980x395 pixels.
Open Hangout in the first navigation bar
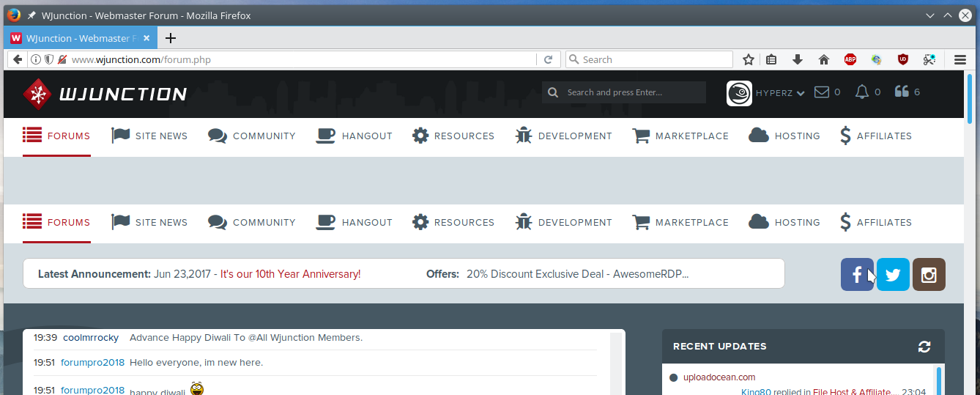point(354,136)
